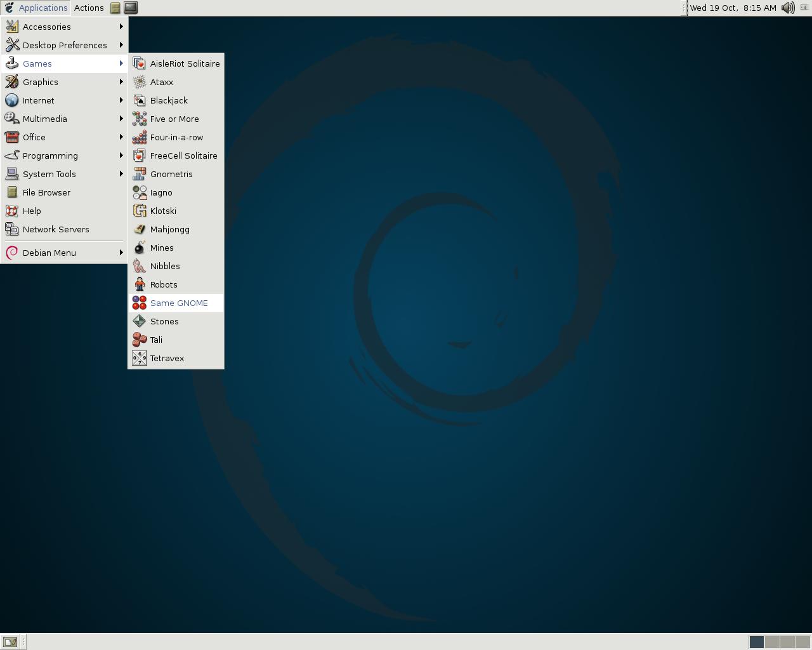This screenshot has height=650, width=812.
Task: Click the small tray icon right of the speaker
Action: pyautogui.click(x=804, y=8)
